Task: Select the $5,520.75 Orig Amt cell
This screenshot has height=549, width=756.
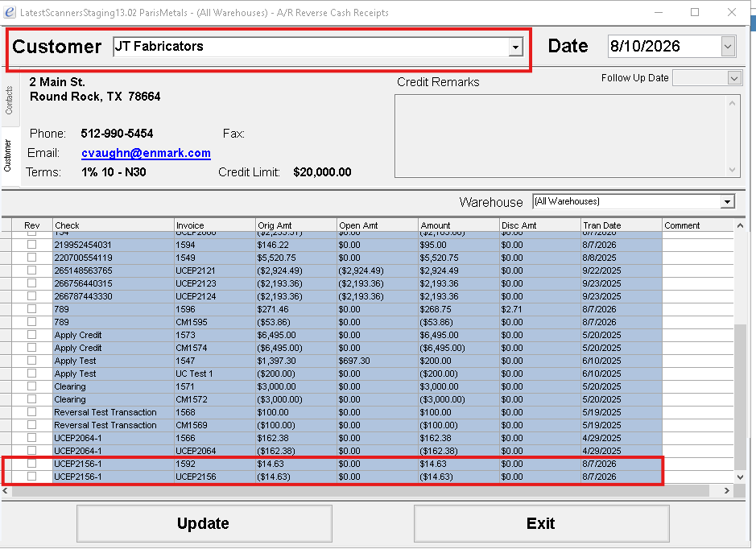Action: coord(296,258)
